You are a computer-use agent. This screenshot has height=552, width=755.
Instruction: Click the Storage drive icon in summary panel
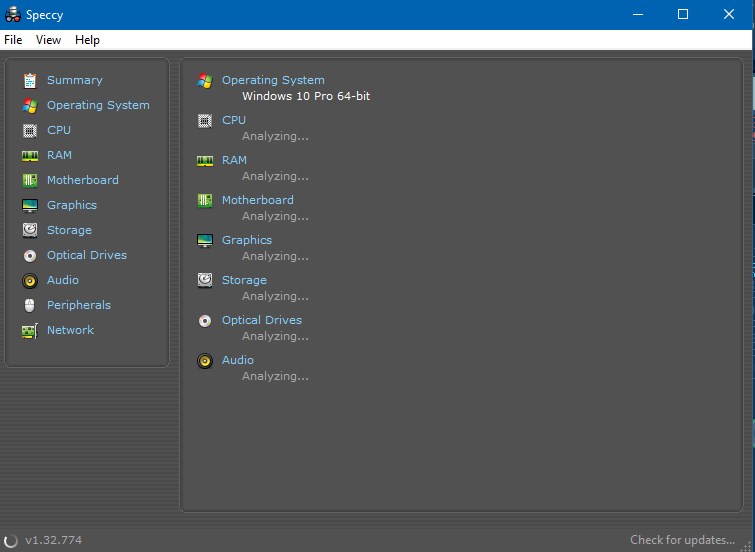[205, 280]
